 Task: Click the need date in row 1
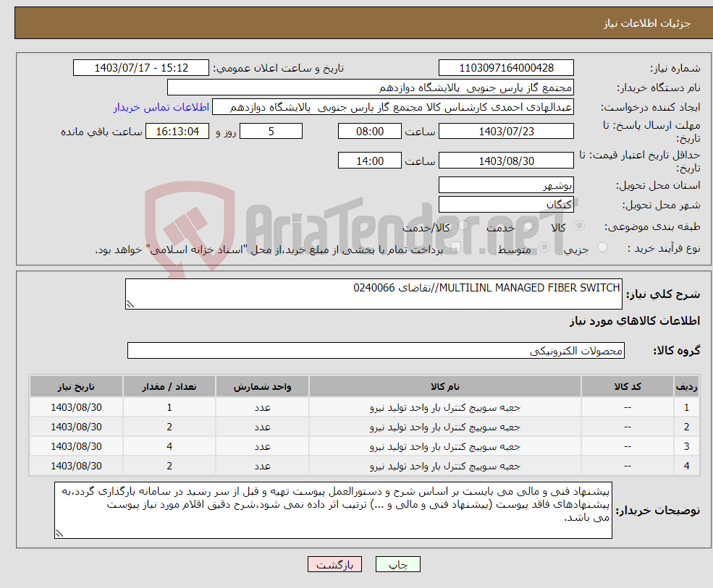pyautogui.click(x=76, y=408)
